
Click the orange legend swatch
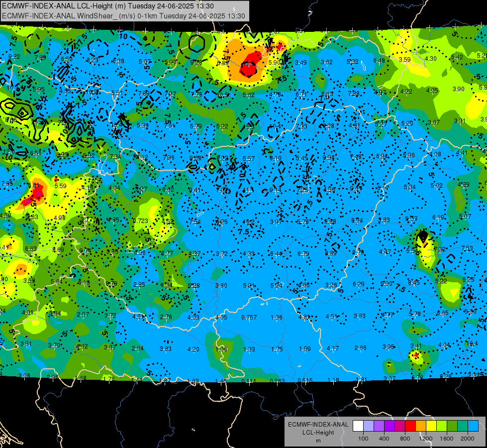421,426
